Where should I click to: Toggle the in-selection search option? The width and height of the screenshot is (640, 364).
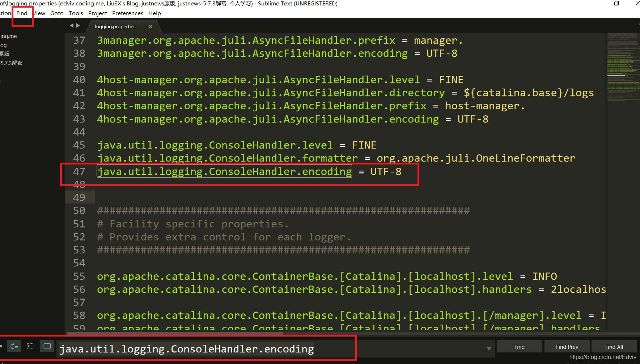pyautogui.click(x=31, y=346)
